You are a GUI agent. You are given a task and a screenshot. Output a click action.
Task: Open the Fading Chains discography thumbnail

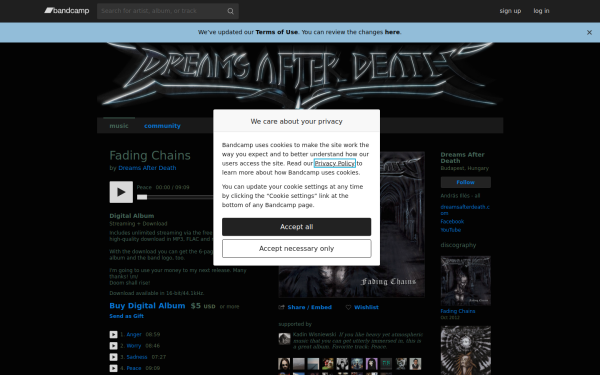coord(466,281)
